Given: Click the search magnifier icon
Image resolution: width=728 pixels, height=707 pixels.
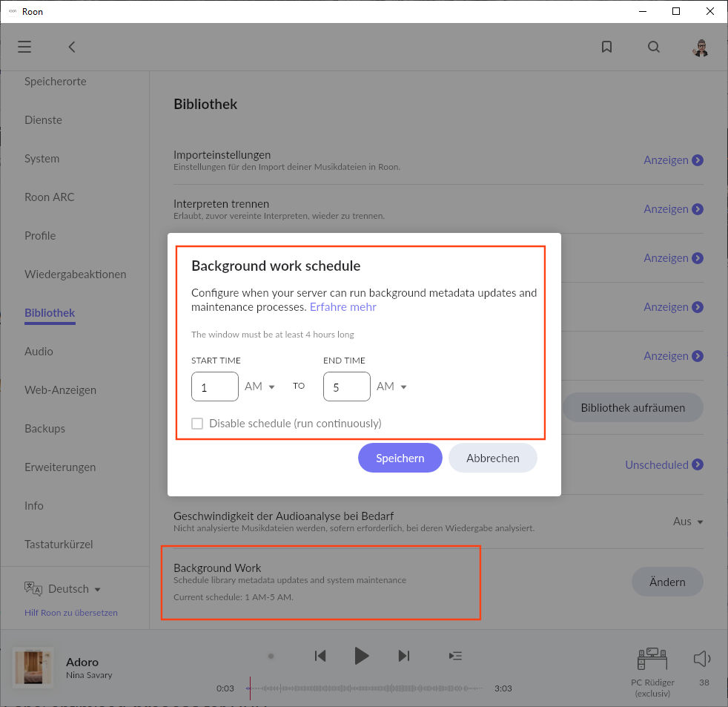Looking at the screenshot, I should tap(653, 47).
